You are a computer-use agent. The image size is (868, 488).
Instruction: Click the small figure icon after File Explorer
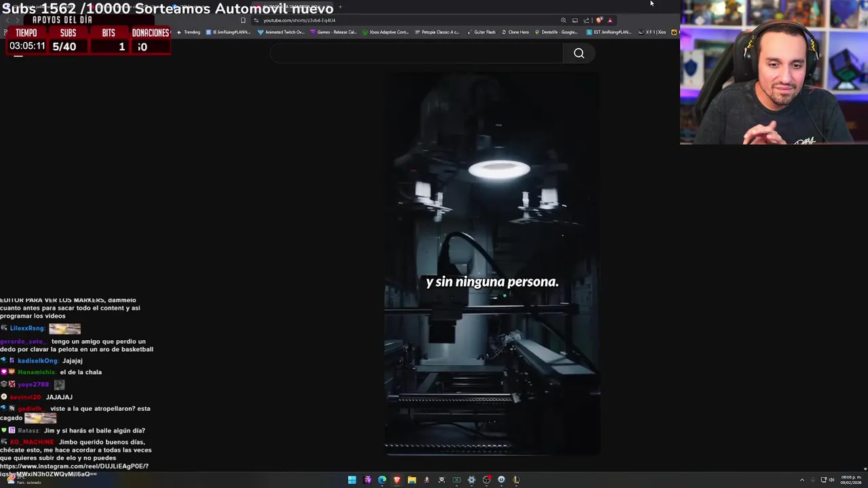point(427,480)
